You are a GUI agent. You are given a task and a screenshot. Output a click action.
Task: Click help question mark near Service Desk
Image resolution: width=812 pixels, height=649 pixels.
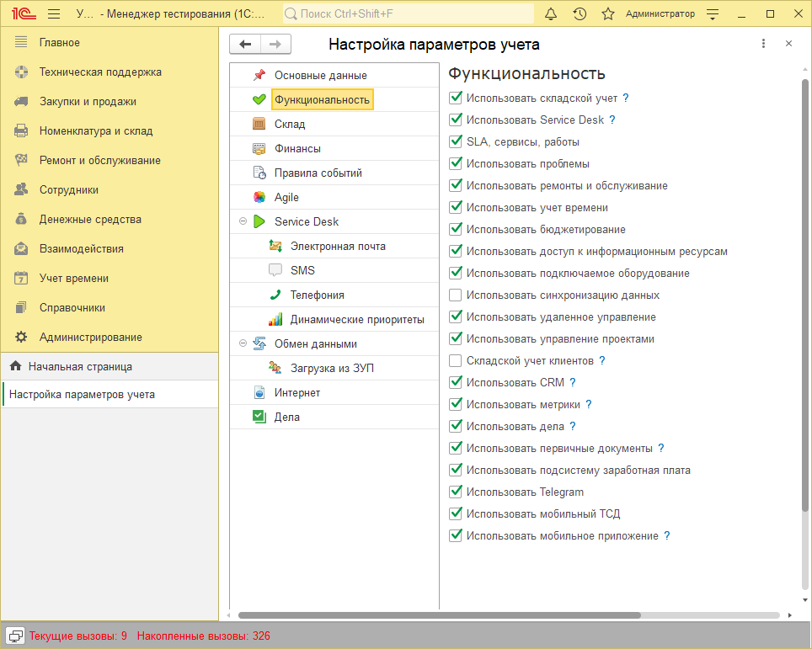[612, 120]
